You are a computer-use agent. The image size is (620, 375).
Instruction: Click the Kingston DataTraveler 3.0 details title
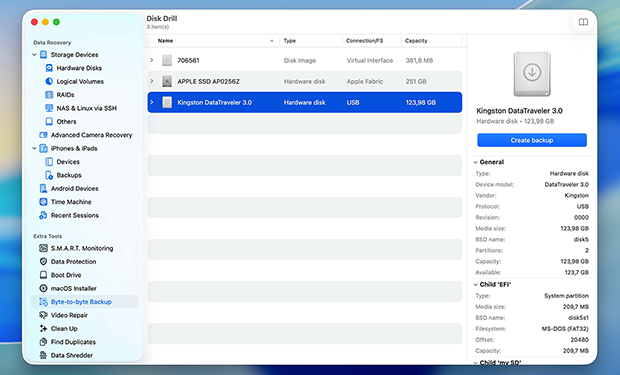pyautogui.click(x=519, y=111)
